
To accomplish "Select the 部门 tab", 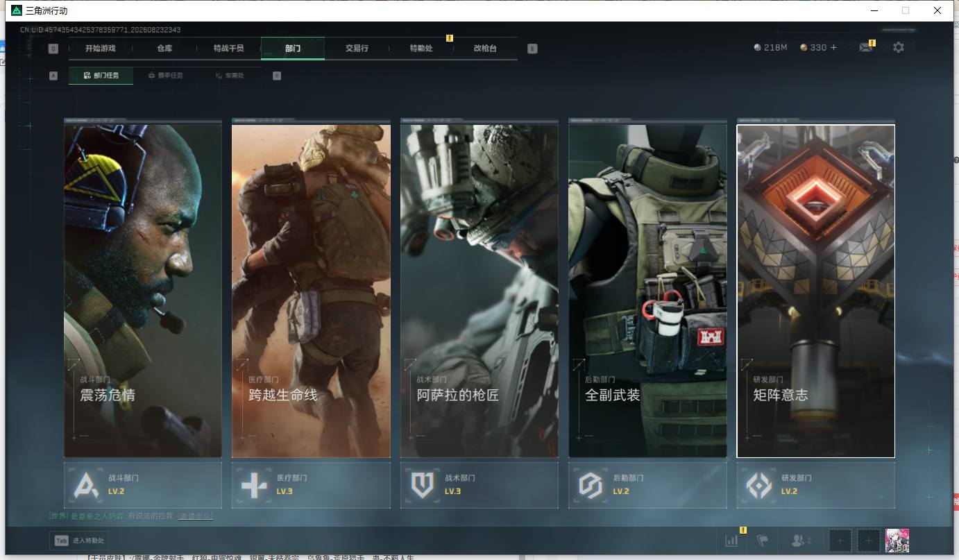I will pyautogui.click(x=293, y=49).
